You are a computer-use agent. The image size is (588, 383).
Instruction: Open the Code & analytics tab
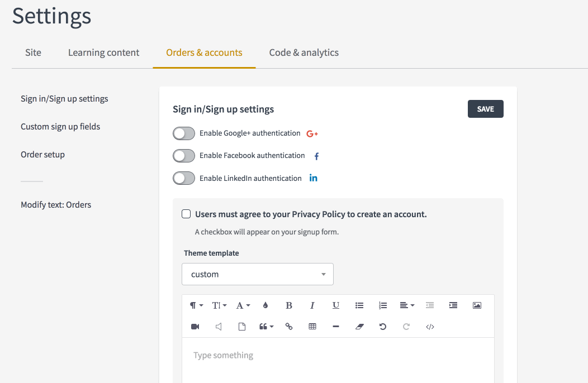[x=304, y=52]
